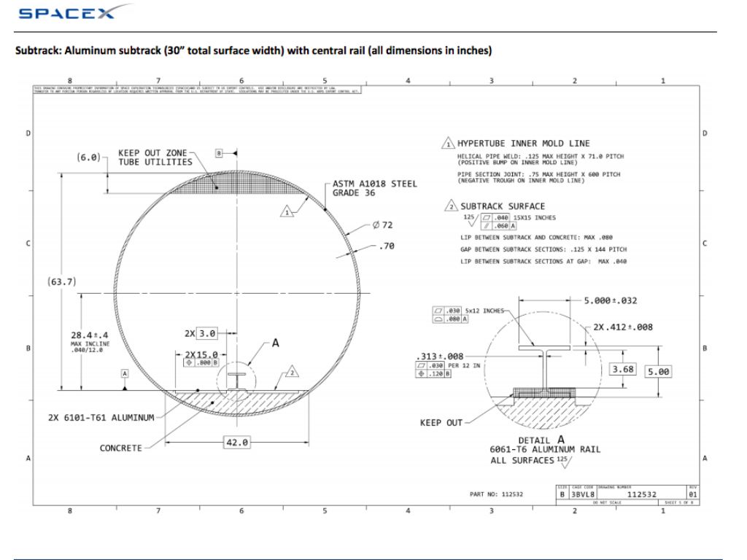Click flag note triangle 1 on tube wall
Viewport: 747px width, 560px height.
287,212
